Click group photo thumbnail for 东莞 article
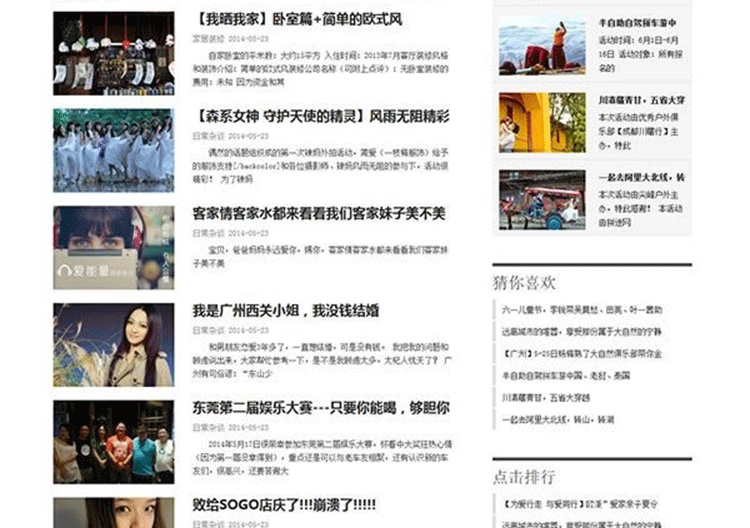 [x=114, y=442]
